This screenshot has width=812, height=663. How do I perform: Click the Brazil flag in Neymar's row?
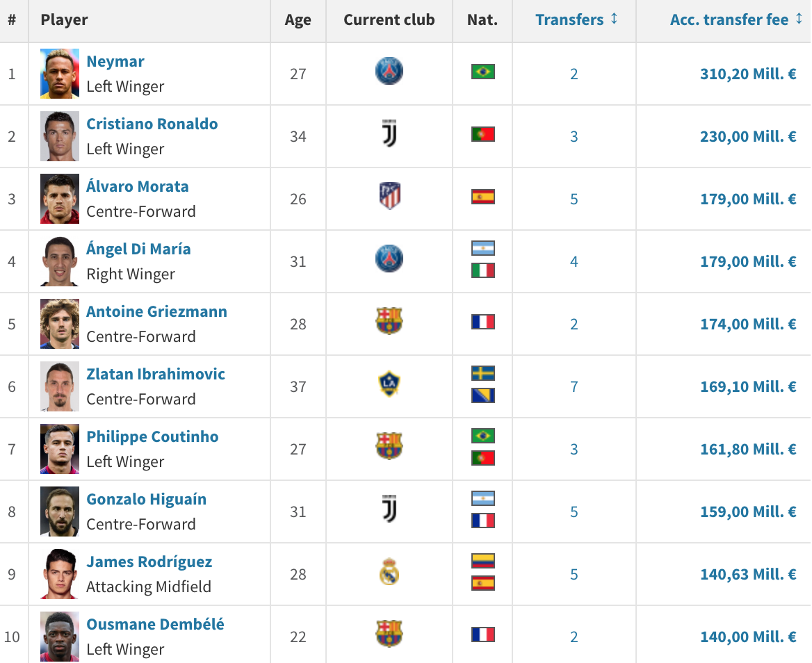click(482, 72)
